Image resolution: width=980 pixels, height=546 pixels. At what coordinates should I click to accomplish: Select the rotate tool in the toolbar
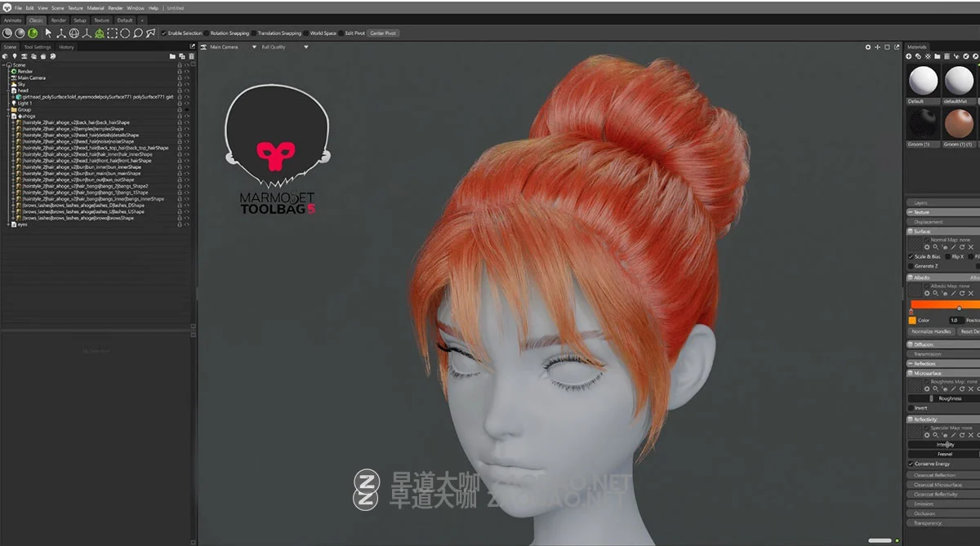[x=74, y=33]
